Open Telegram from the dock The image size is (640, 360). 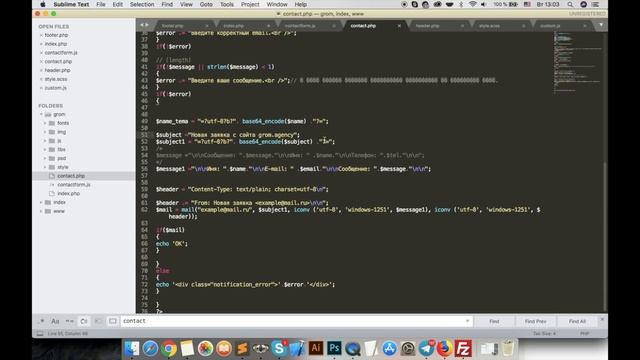[427, 349]
